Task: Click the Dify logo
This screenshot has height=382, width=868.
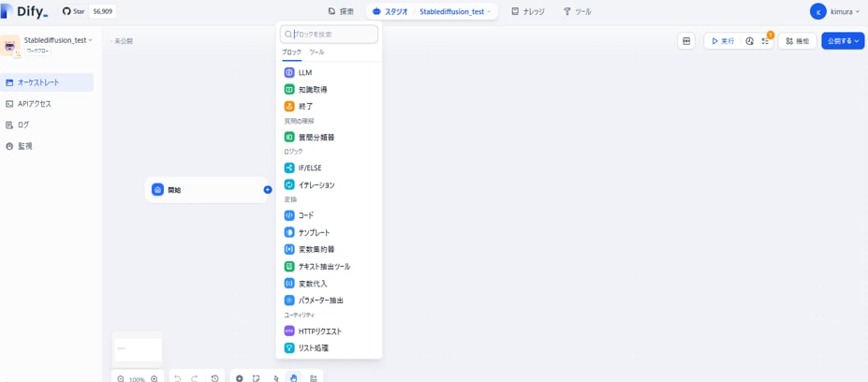Action: [26, 11]
